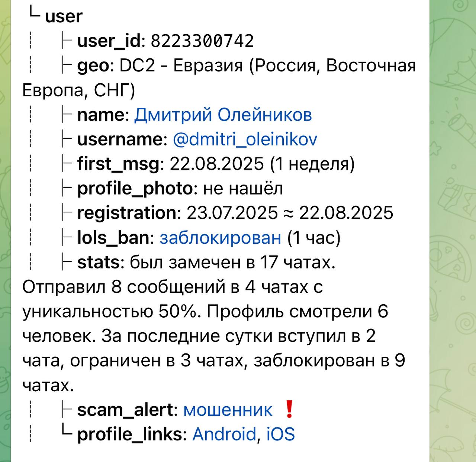Click the не нашёл profile photo text

pos(243,189)
